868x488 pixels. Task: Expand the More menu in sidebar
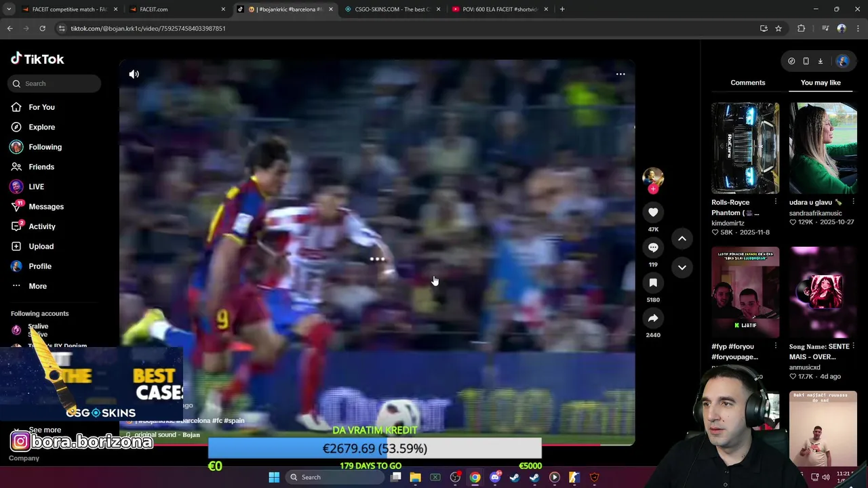point(37,286)
